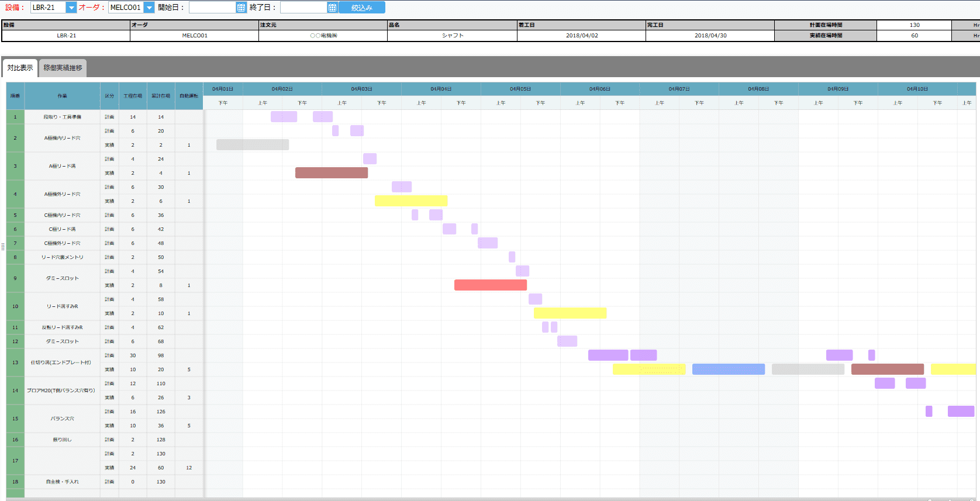Click the 順番 column header
Screen dimensions: 980x501
tap(15, 96)
